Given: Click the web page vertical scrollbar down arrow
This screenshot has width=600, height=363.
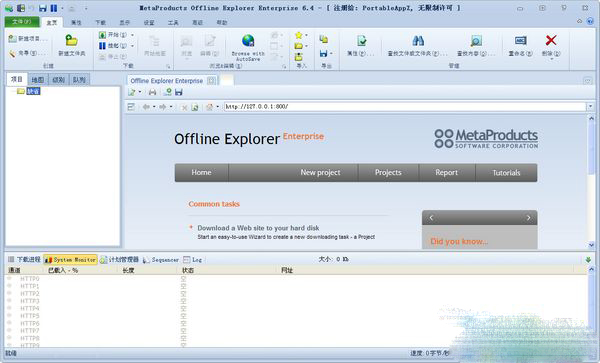Looking at the screenshot, I should pos(592,245).
